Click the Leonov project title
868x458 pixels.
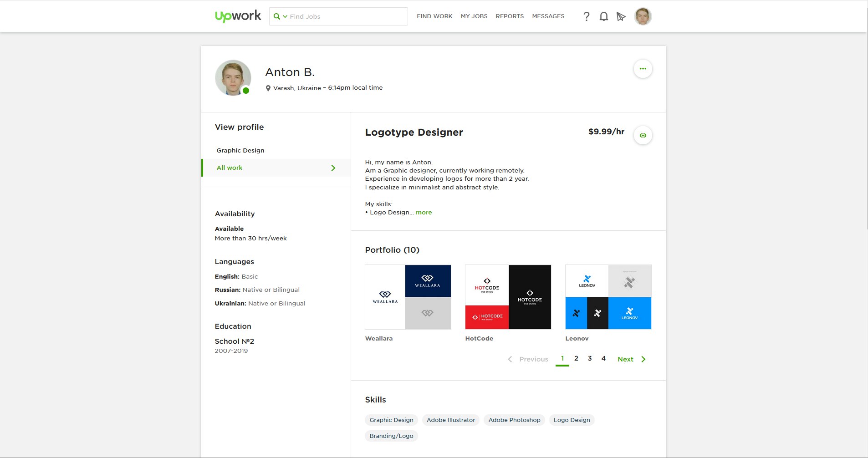coord(577,338)
